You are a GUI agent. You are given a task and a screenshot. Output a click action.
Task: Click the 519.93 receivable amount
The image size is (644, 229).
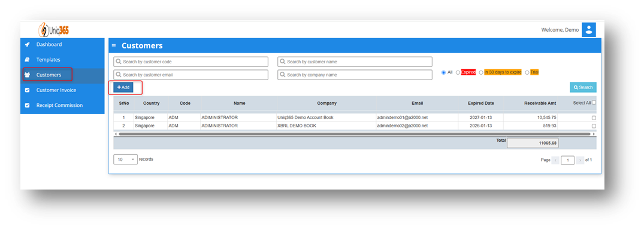pos(530,126)
